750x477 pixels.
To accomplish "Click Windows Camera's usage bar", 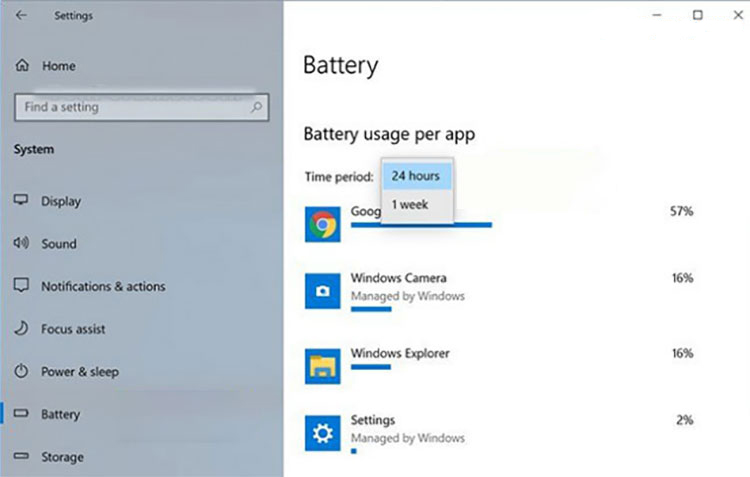I will pos(371,309).
